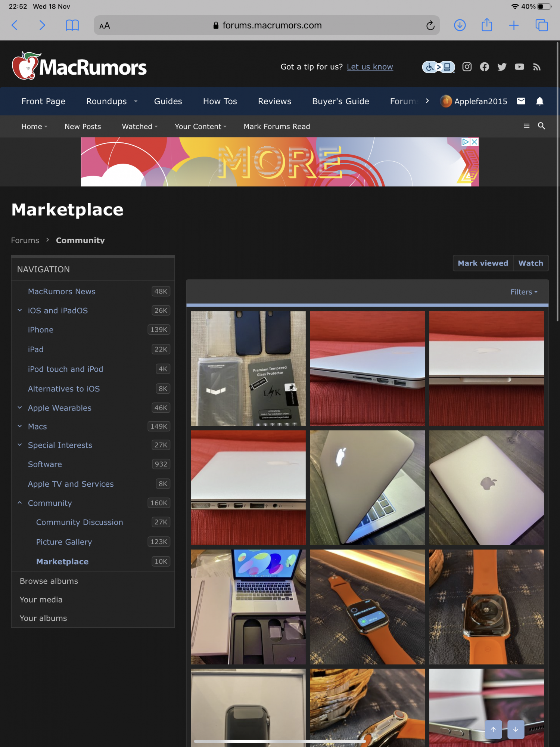The image size is (560, 747).
Task: Expand the Macs category chevron
Action: pyautogui.click(x=20, y=426)
